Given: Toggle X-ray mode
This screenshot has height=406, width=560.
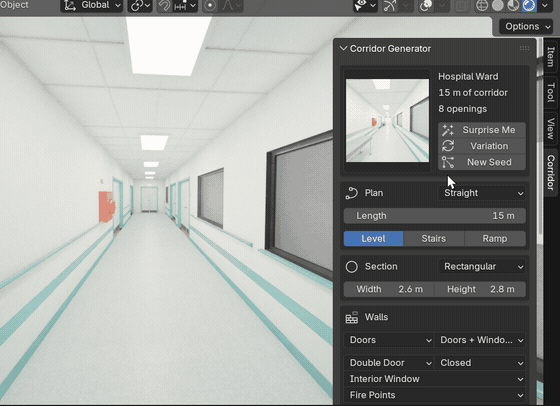Looking at the screenshot, I should (x=462, y=6).
